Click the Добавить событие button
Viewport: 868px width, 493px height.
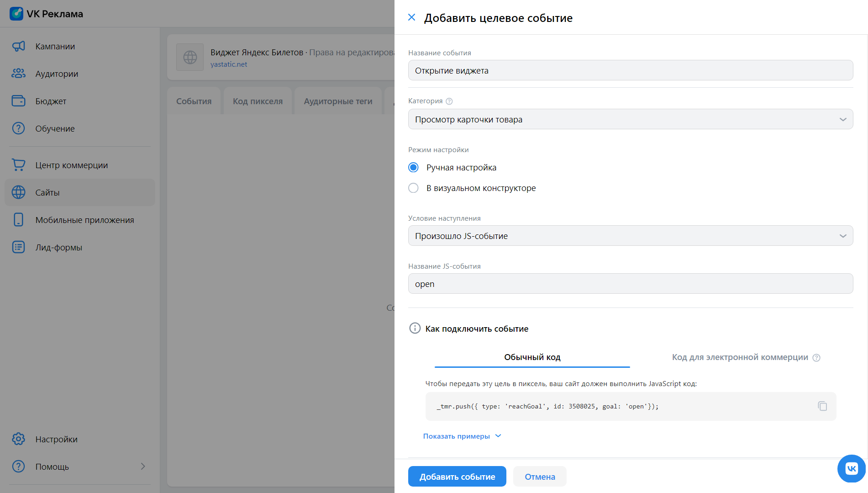(x=457, y=477)
